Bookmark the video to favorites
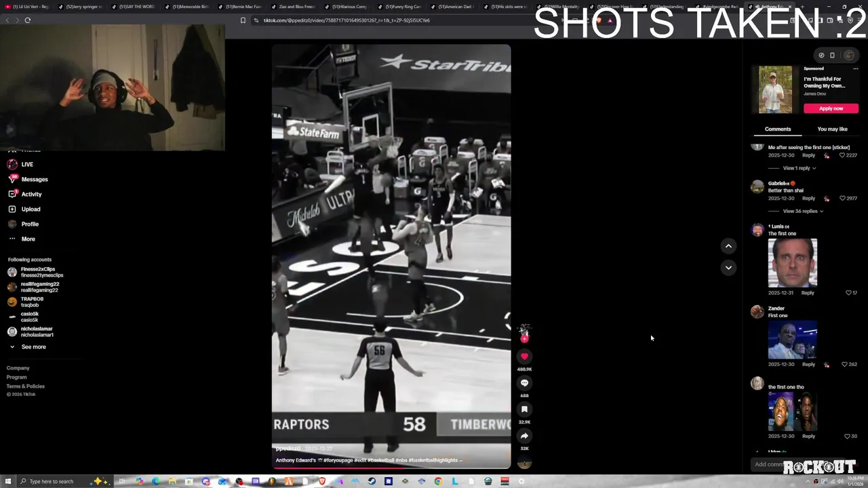The width and height of the screenshot is (868, 488). [x=524, y=409]
